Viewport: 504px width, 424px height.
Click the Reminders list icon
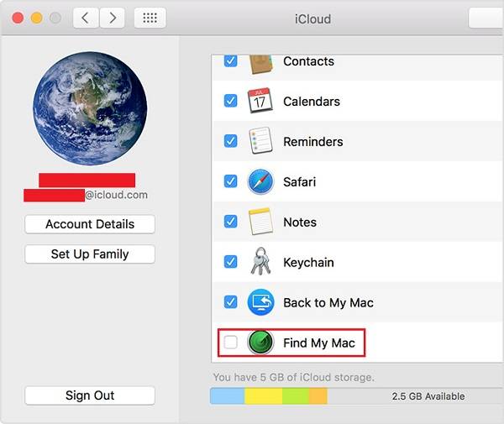tap(260, 141)
